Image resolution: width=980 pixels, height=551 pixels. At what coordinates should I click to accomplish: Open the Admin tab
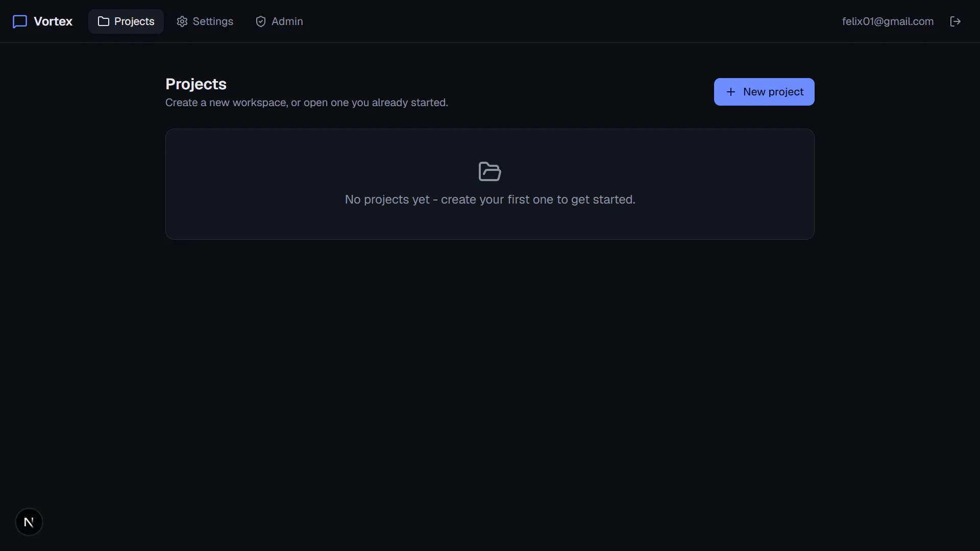click(x=279, y=21)
